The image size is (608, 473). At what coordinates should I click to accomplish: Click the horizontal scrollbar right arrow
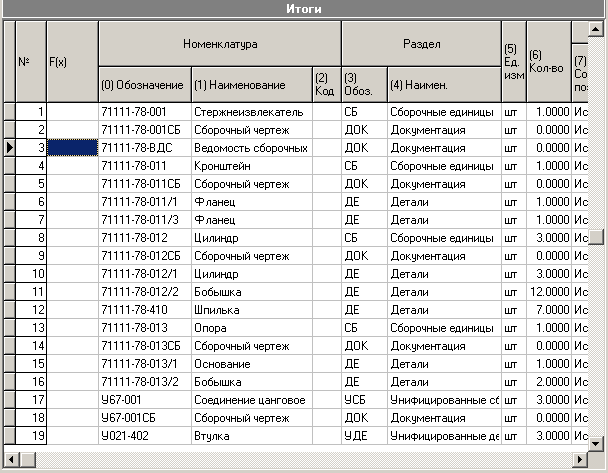pos(581,459)
